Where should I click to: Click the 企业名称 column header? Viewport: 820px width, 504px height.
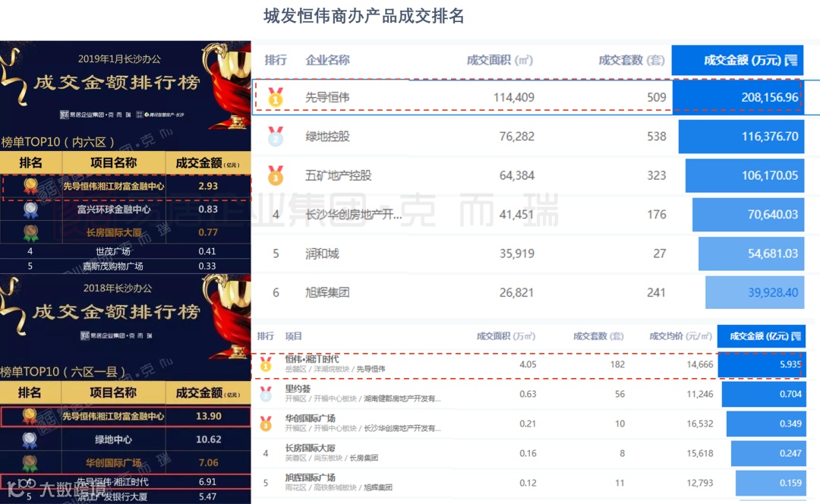(x=327, y=60)
